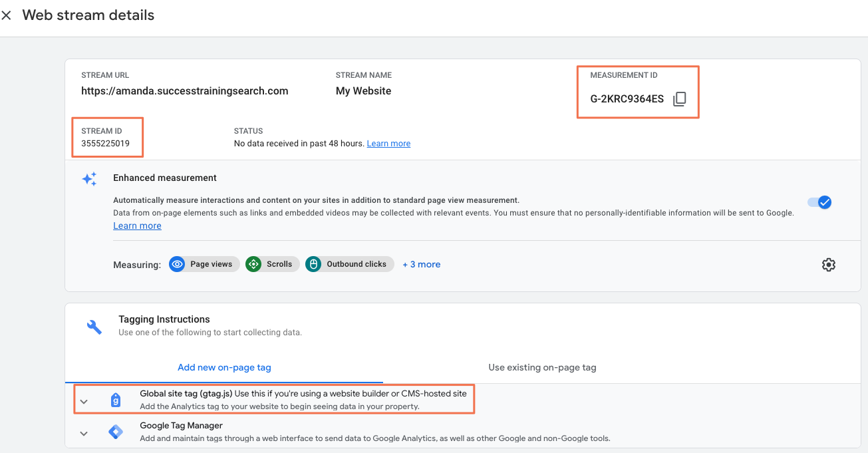Toggle Enhanced measurement switch off

click(819, 202)
